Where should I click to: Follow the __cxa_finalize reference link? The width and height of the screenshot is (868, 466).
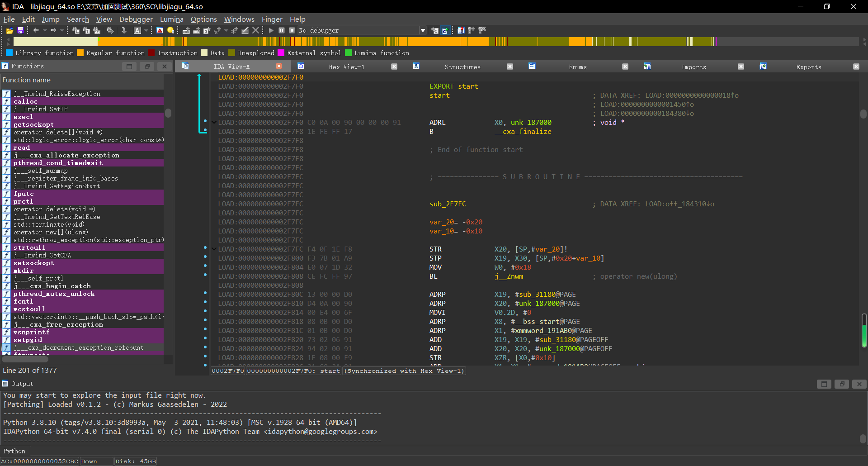pos(523,132)
